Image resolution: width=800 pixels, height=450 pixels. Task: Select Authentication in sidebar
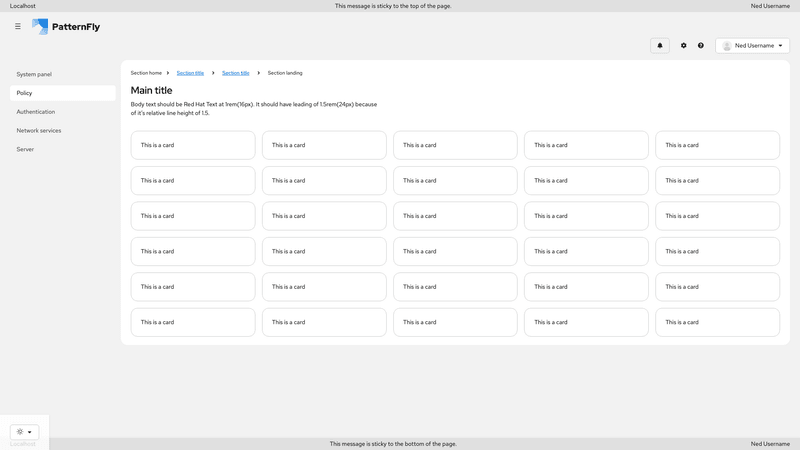(x=62, y=112)
